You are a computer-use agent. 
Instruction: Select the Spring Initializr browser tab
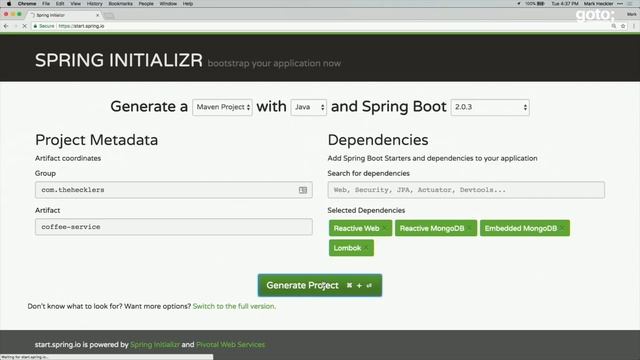64,15
